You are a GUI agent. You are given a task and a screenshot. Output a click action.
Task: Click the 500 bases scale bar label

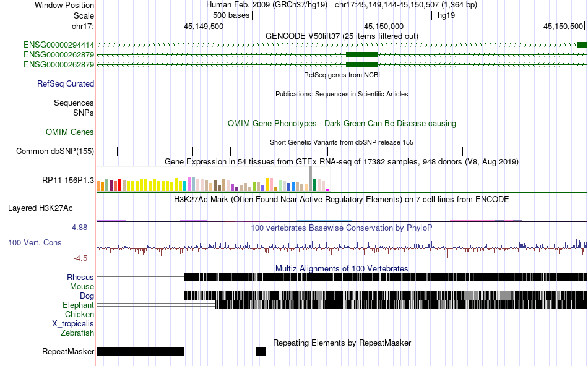(231, 15)
